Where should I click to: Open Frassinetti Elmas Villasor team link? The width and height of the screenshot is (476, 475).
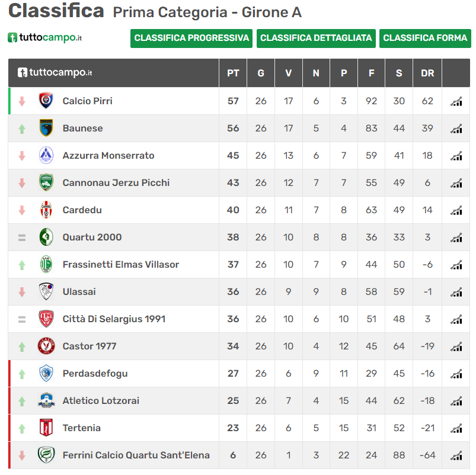(121, 265)
